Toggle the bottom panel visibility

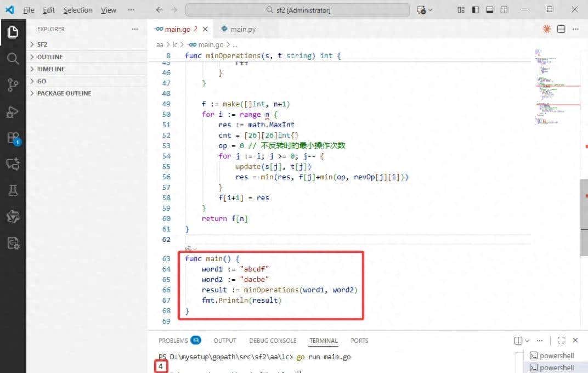point(490,10)
